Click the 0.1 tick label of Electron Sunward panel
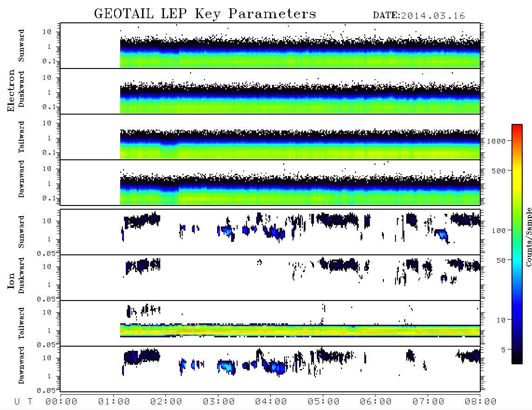 [x=48, y=61]
